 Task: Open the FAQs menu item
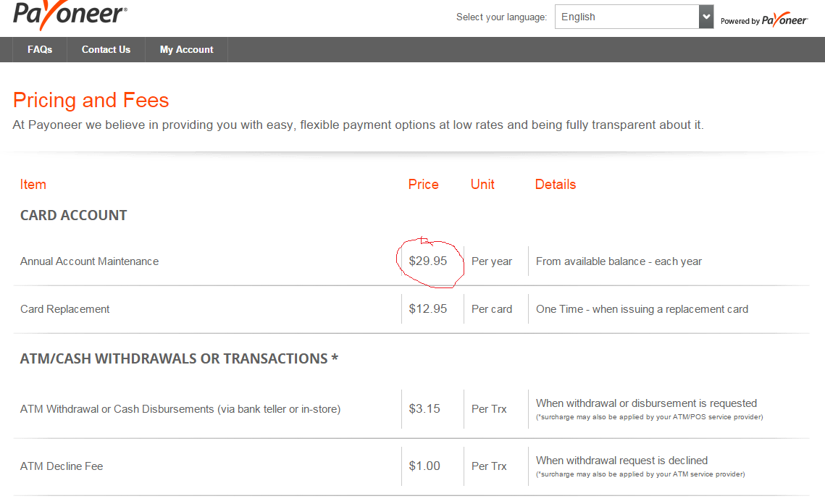pyautogui.click(x=40, y=50)
